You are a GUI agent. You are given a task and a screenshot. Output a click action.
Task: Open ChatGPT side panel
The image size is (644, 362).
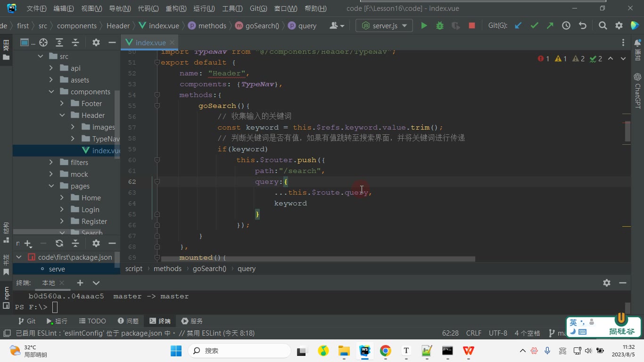[x=637, y=90]
